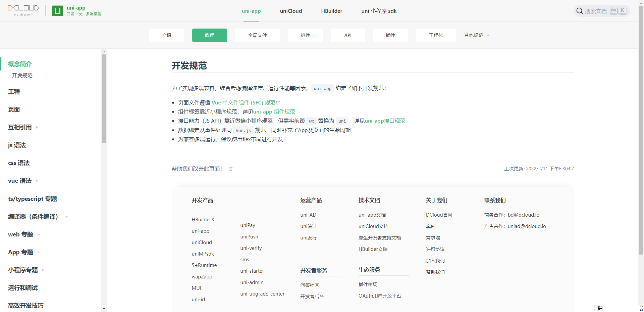Viewport: 644px width, 312px height.
Task: Click the API navigation button
Action: click(x=348, y=35)
